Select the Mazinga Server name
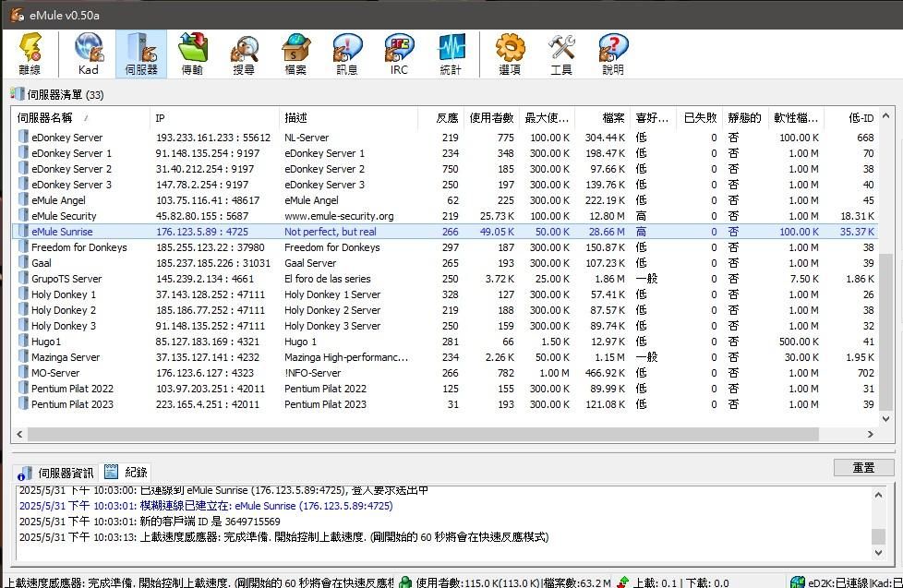903x588 pixels. click(65, 357)
